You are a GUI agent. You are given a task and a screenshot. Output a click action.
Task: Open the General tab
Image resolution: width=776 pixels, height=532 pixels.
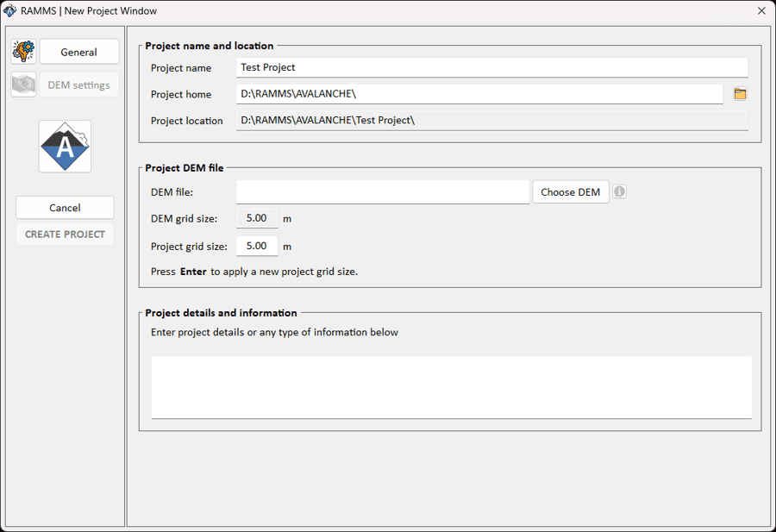point(79,52)
